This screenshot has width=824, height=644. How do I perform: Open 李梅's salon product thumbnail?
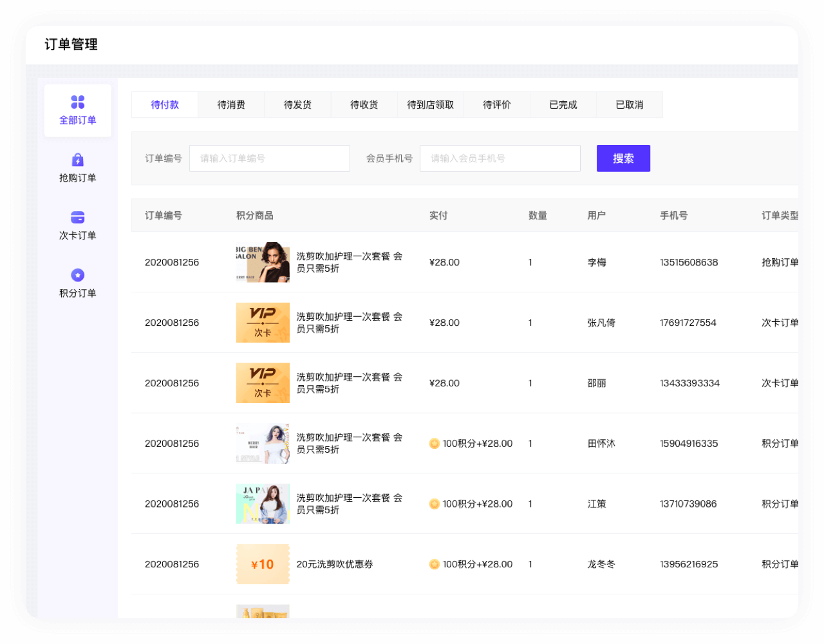pos(263,262)
